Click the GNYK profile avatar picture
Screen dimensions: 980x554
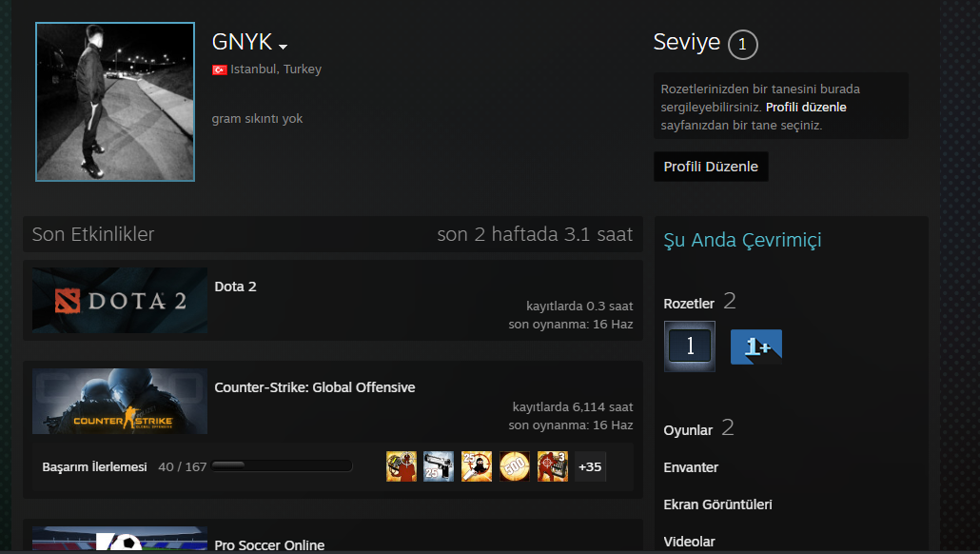click(115, 102)
